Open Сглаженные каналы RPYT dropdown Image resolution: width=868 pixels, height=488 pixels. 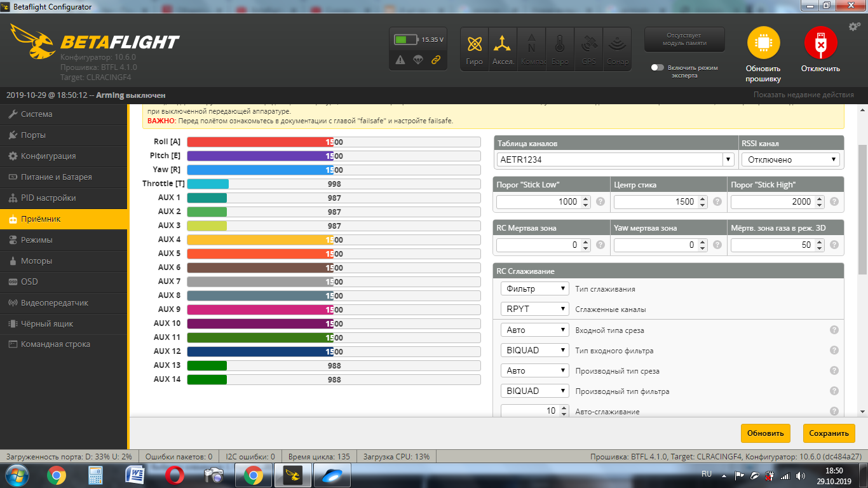pyautogui.click(x=534, y=309)
